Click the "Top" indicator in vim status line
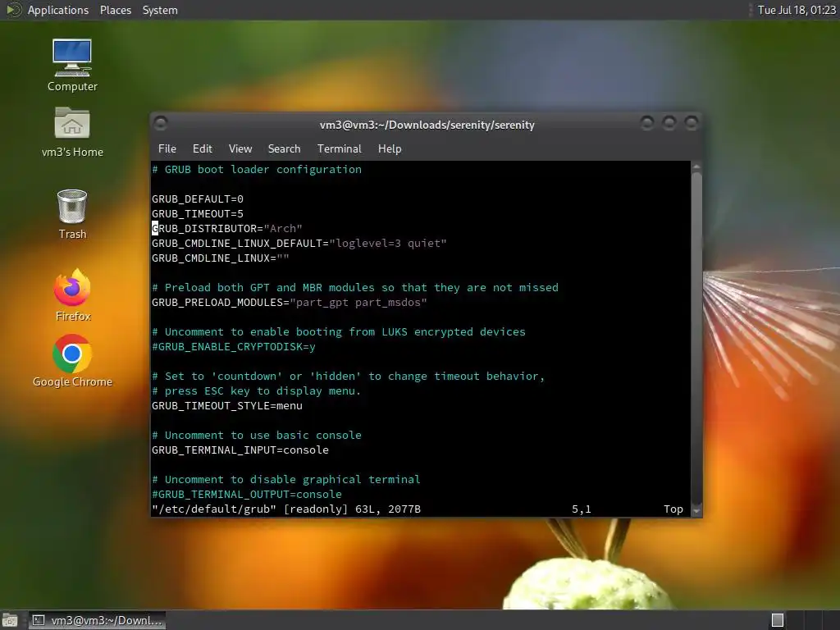840x630 pixels. coord(673,509)
